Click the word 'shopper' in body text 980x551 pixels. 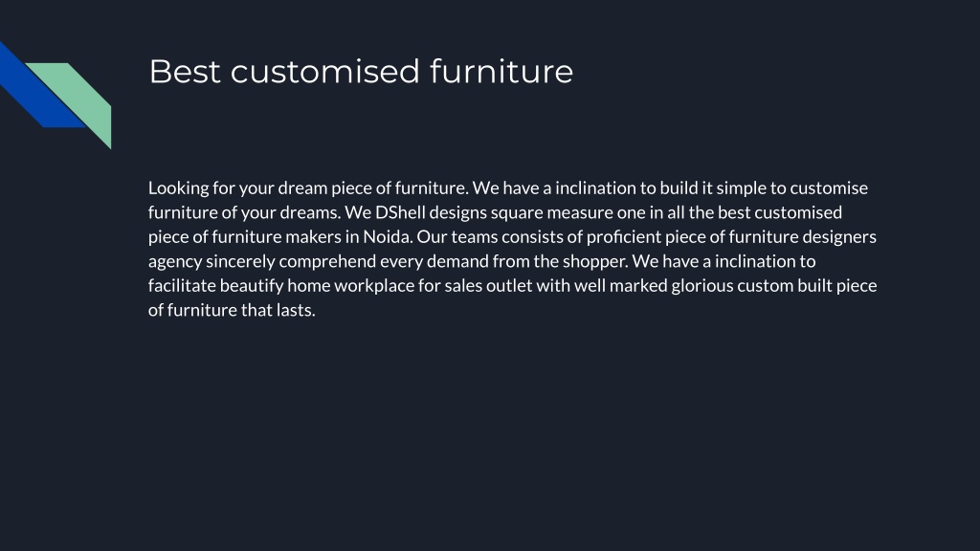pos(594,261)
